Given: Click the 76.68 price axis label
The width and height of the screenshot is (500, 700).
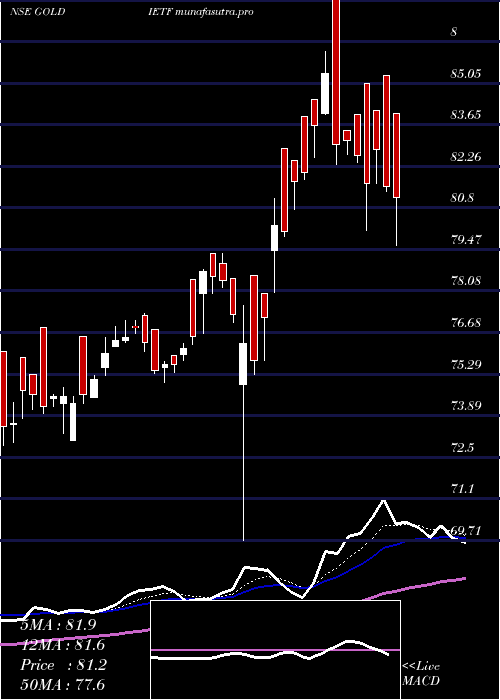Looking at the screenshot, I should click(466, 322).
